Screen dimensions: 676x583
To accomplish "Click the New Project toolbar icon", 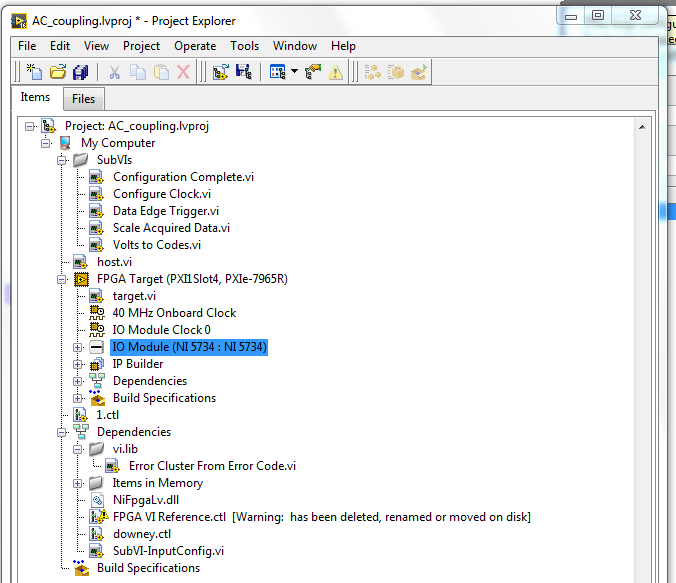I will click(35, 72).
